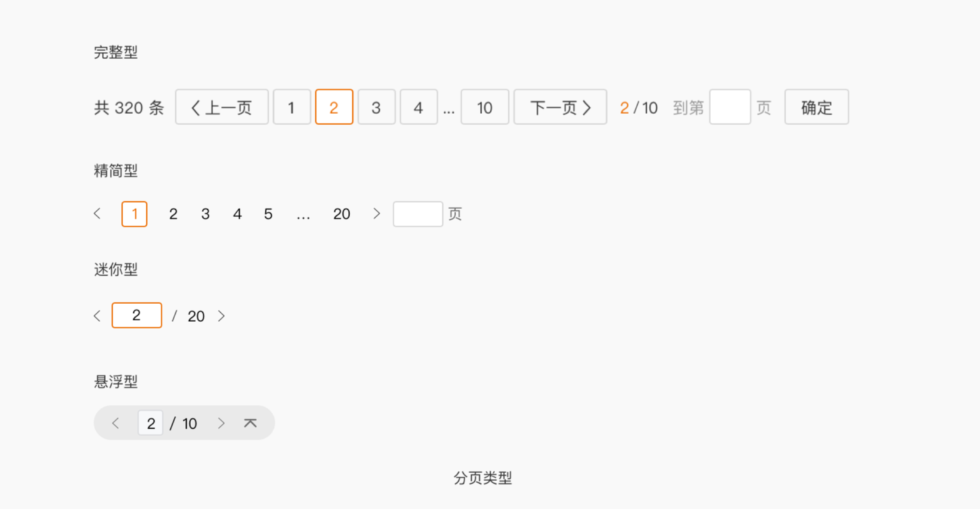Click the 确定 confirm button
The image size is (980, 509).
tap(817, 107)
